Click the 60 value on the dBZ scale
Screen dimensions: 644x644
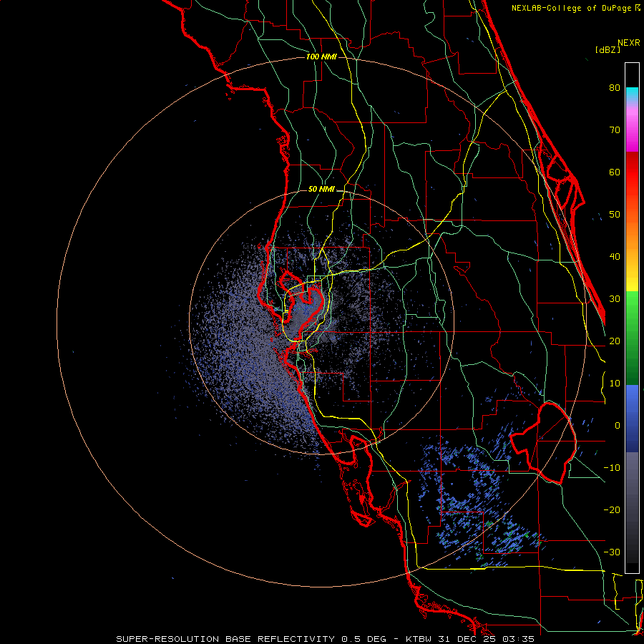[615, 172]
